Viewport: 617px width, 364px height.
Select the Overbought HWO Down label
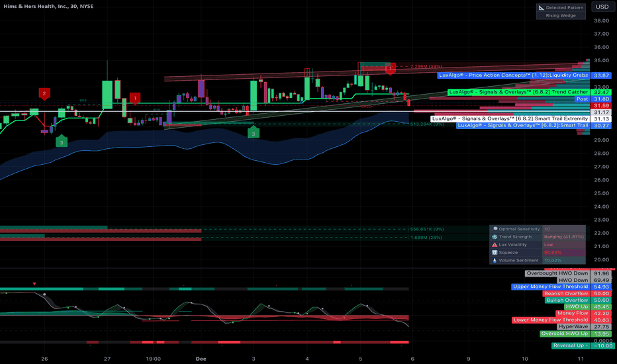[557, 273]
